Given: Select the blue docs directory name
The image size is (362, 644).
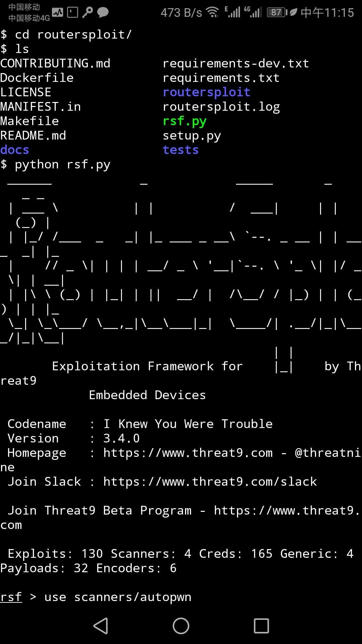Looking at the screenshot, I should (14, 150).
